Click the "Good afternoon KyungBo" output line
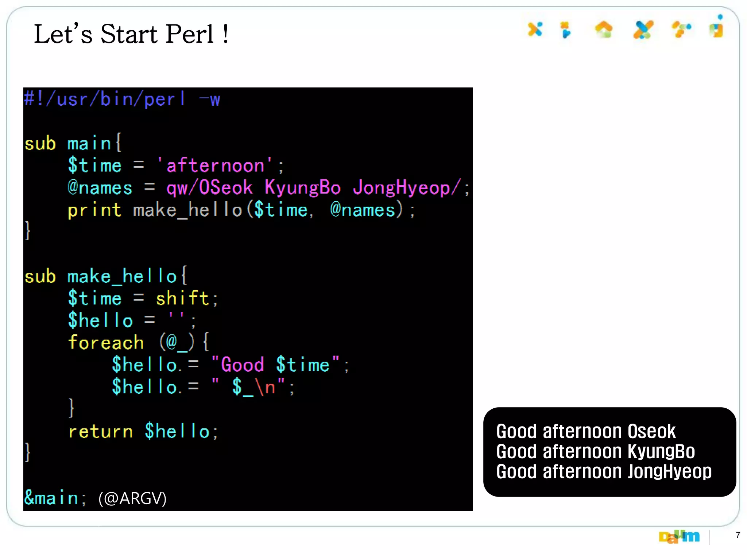The image size is (747, 560). (595, 451)
